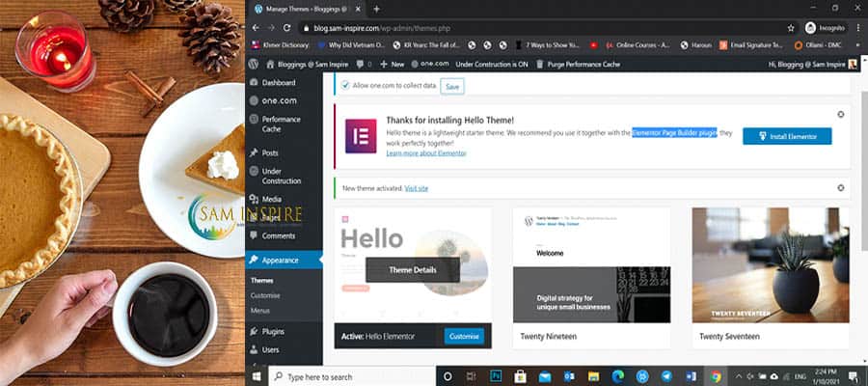The height and width of the screenshot is (386, 868).
Task: Click Theme Details on Hello theme
Action: coord(413,269)
